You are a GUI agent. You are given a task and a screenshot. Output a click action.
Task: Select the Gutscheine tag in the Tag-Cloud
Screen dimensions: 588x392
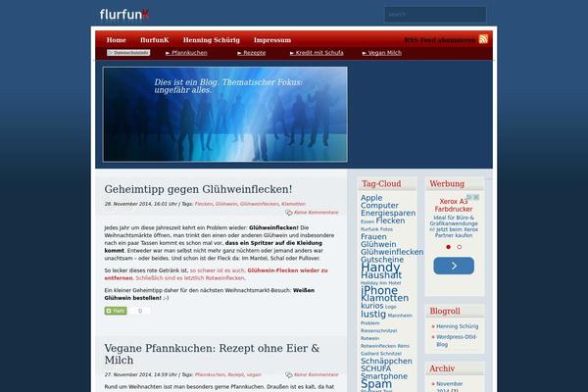click(382, 260)
